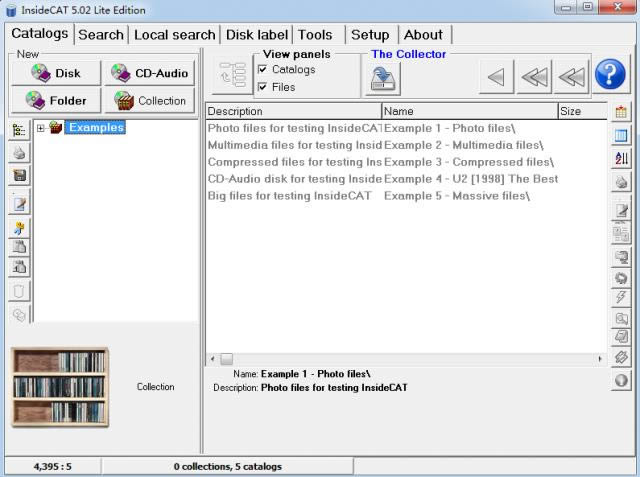Open the Setup tab

370,35
